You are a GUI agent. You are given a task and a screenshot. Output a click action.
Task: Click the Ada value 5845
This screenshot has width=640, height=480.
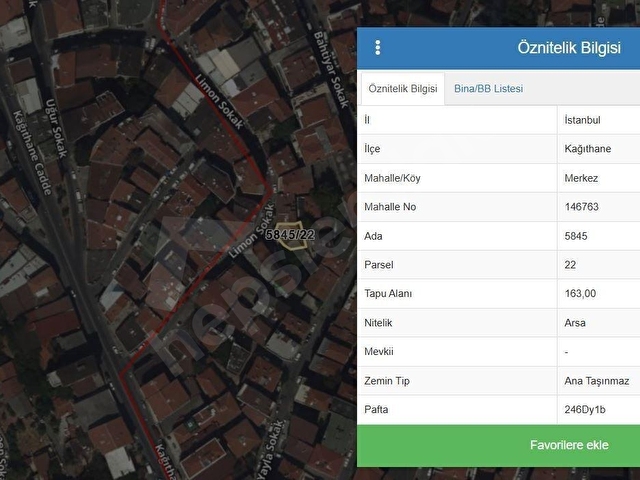click(576, 236)
